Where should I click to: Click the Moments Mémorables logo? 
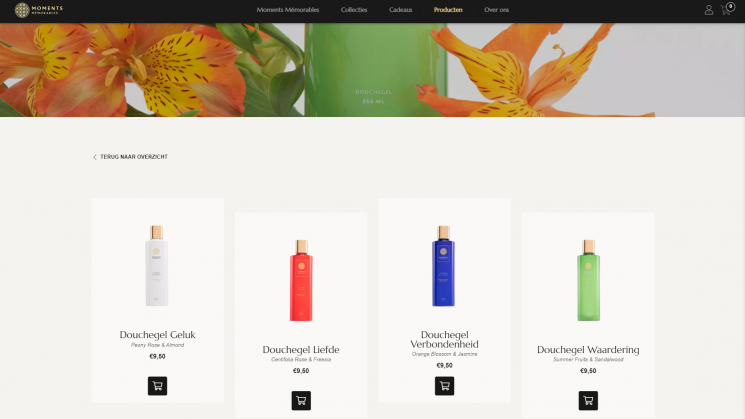(38, 10)
